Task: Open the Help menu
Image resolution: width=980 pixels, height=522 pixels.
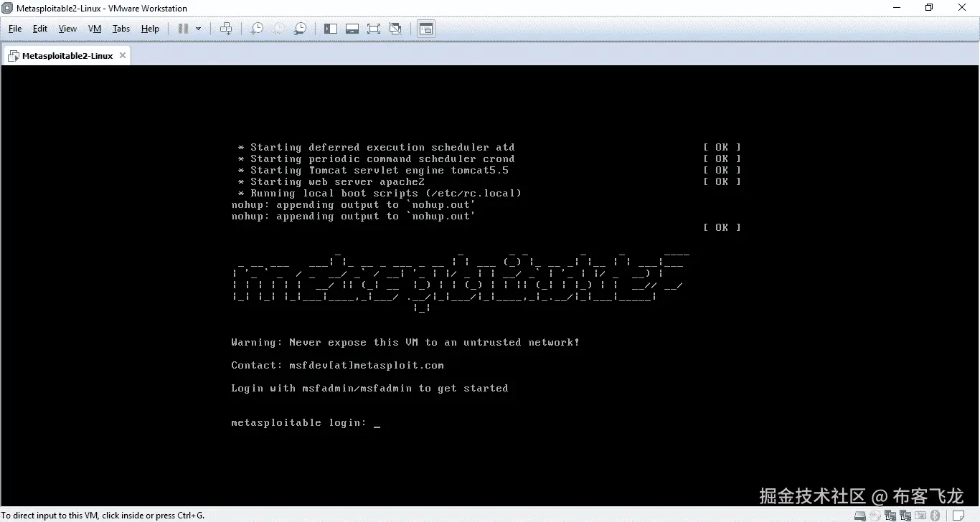Action: coord(150,29)
